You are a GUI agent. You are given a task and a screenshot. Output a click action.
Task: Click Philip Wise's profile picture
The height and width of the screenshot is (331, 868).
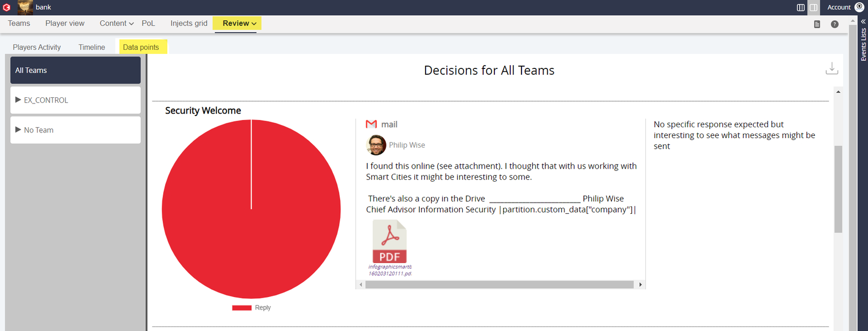[x=376, y=145]
